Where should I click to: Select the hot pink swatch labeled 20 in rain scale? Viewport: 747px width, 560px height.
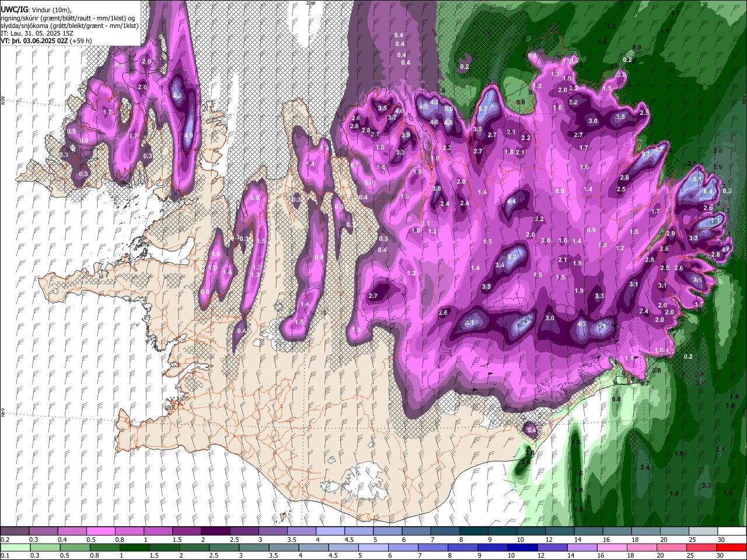(x=672, y=547)
